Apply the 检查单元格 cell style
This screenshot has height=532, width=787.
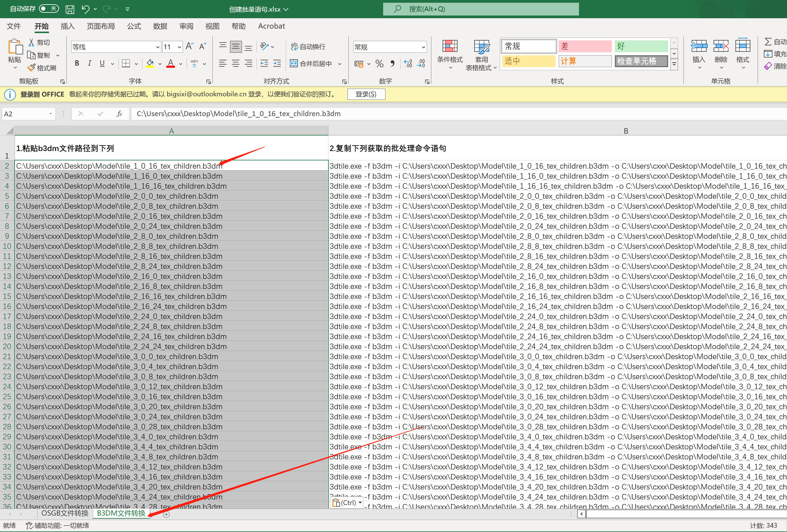click(641, 61)
